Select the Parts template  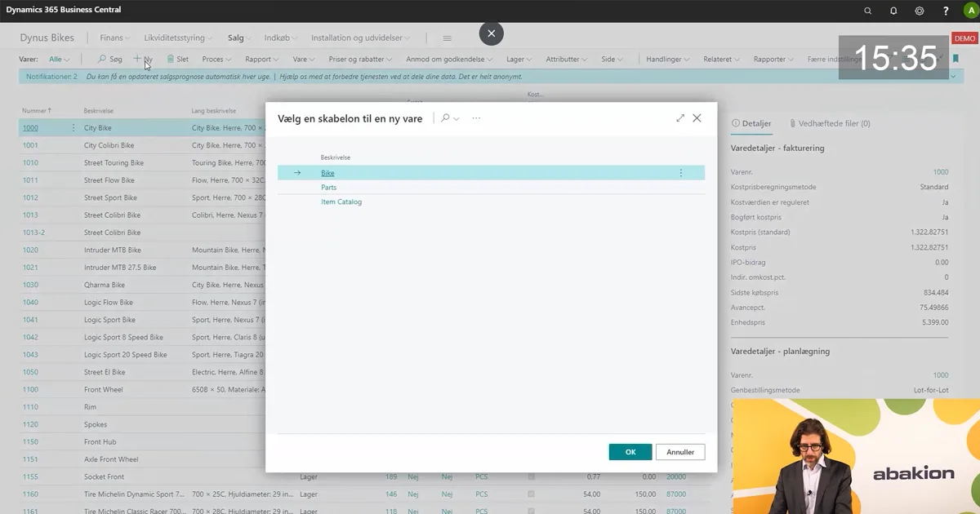click(x=328, y=188)
